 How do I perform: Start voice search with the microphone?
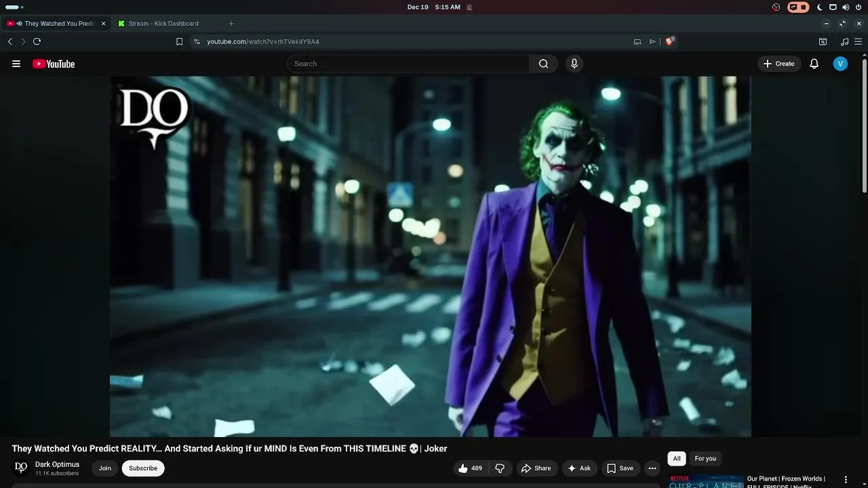(574, 64)
